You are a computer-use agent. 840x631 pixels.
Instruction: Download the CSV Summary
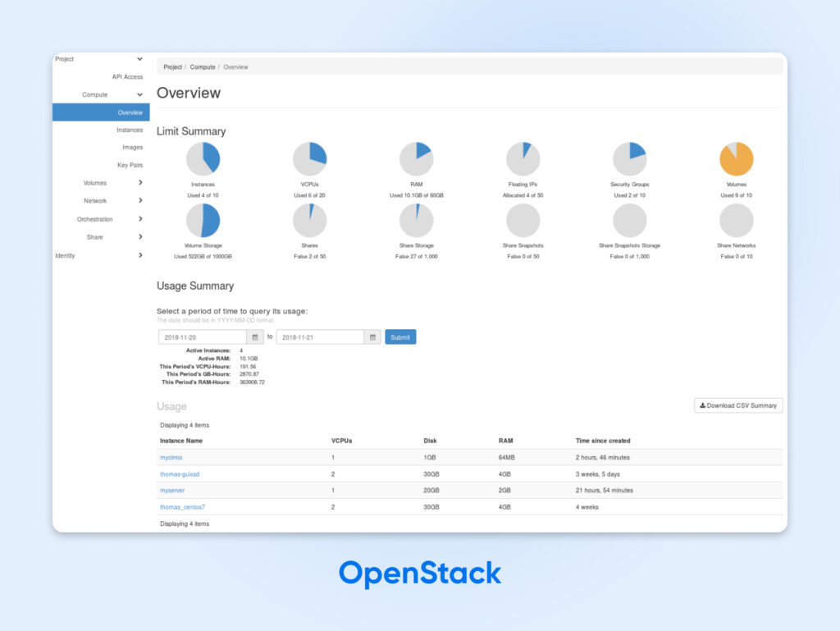coord(738,405)
